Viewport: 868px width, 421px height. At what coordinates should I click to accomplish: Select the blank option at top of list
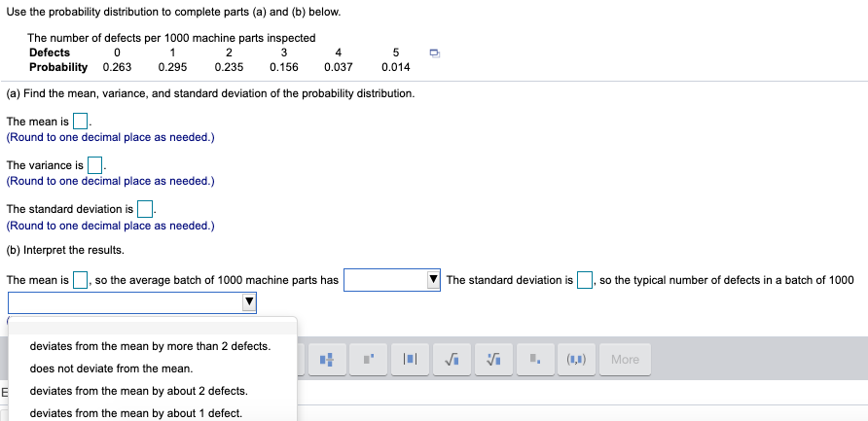[153, 328]
